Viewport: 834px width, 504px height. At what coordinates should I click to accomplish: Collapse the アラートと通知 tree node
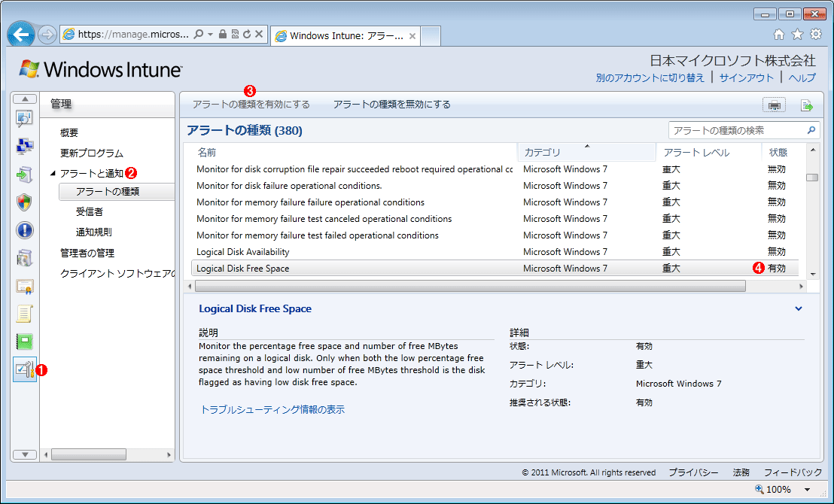pos(53,173)
